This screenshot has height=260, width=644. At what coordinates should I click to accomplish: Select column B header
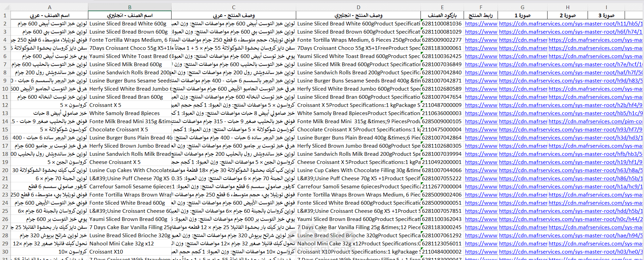130,7
